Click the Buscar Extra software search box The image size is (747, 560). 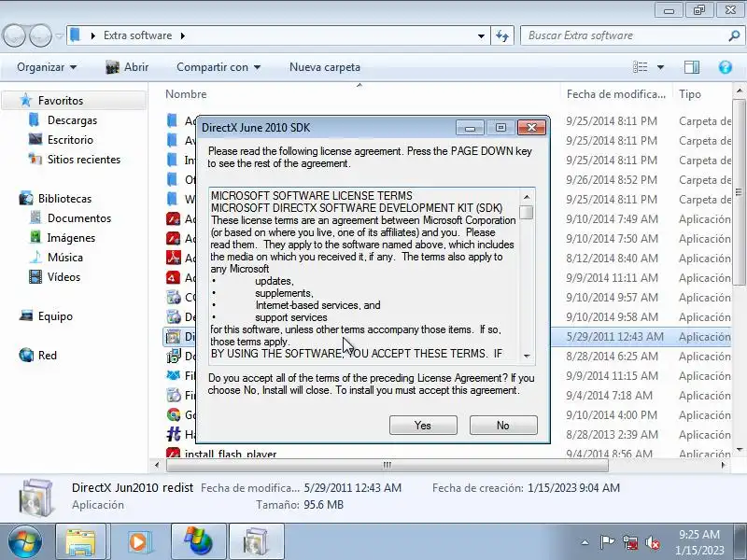pos(625,35)
